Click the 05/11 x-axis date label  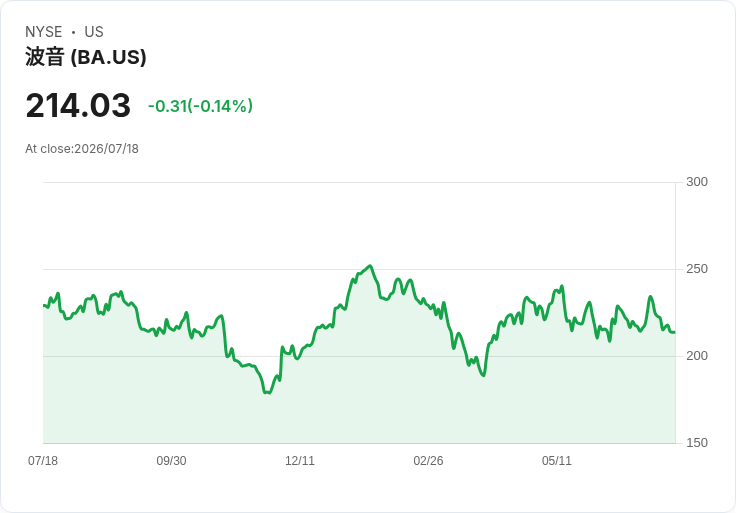pyautogui.click(x=557, y=460)
